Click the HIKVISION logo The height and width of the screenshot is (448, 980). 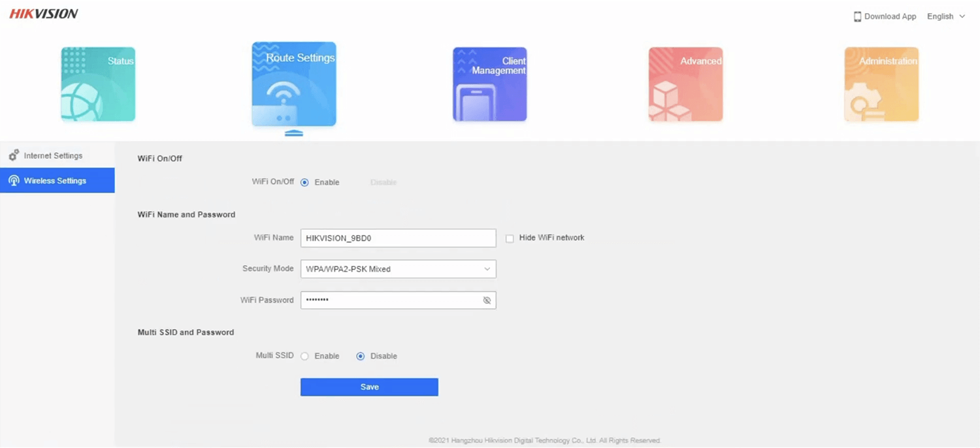[x=44, y=14]
